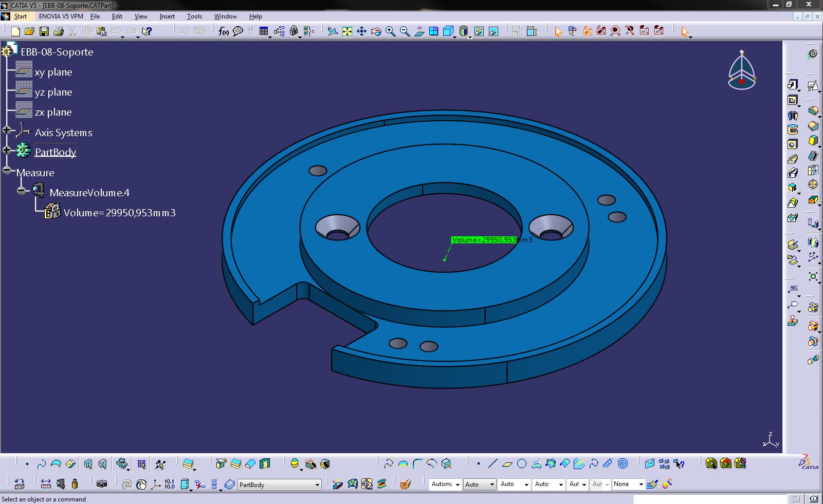Screen dimensions: 823x504
Task: Expand the Axis Systems tree node
Action: pyautogui.click(x=7, y=130)
